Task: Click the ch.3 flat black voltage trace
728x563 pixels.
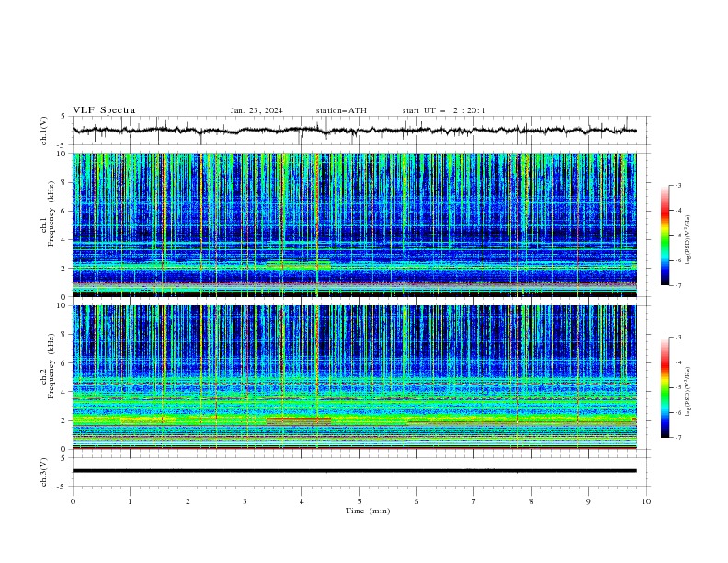Action: pos(354,471)
